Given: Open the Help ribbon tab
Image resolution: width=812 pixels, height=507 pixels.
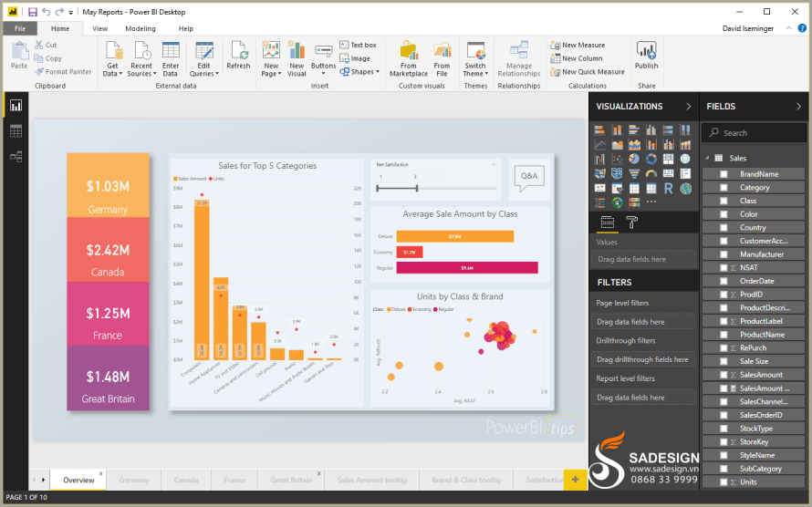Looking at the screenshot, I should (186, 28).
